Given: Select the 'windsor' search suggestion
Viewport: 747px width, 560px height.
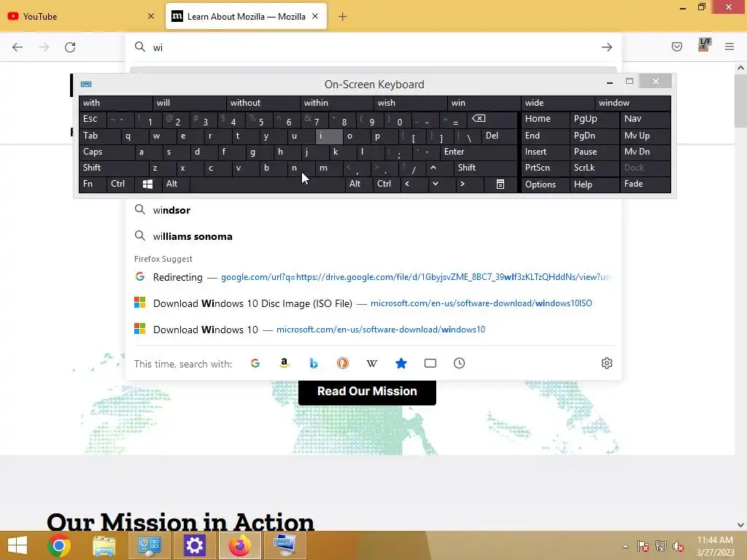Looking at the screenshot, I should (x=373, y=210).
